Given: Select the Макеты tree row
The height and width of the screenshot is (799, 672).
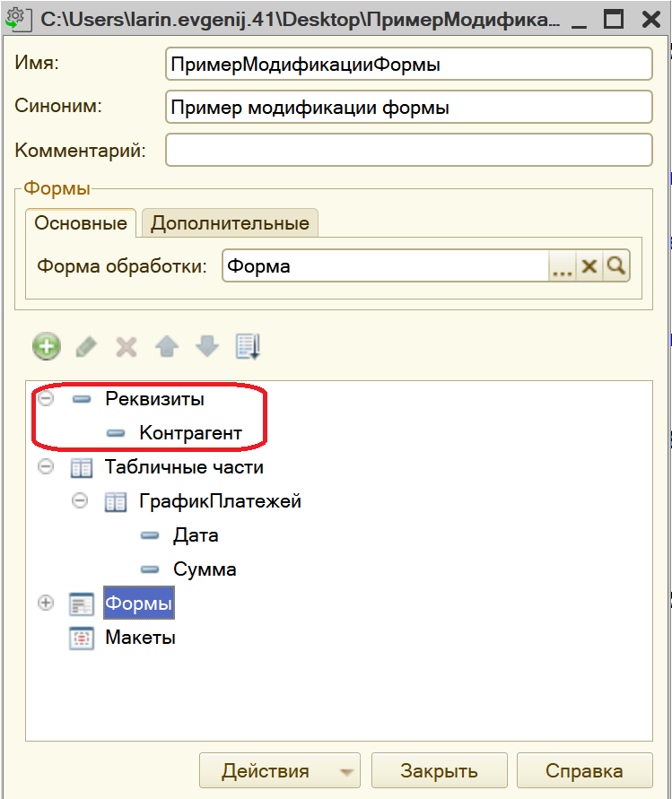Looking at the screenshot, I should 140,638.
